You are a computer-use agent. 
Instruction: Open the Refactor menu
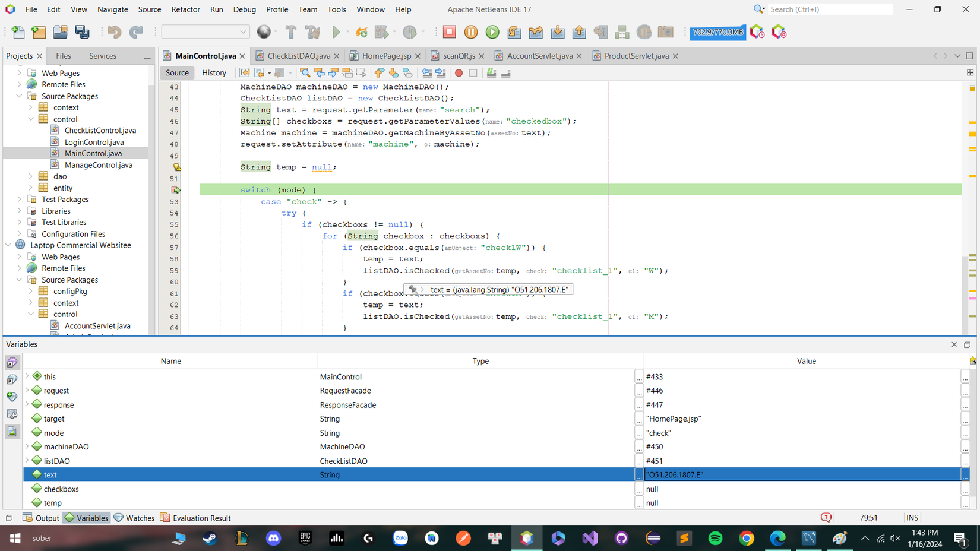click(x=185, y=9)
